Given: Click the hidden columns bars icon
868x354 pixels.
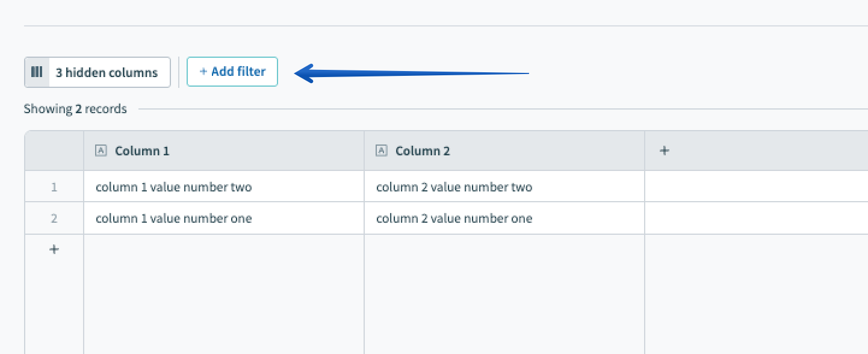Looking at the screenshot, I should [37, 72].
